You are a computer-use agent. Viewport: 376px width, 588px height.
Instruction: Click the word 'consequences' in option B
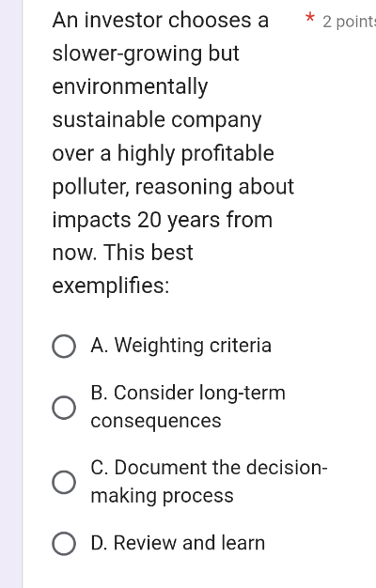156,421
